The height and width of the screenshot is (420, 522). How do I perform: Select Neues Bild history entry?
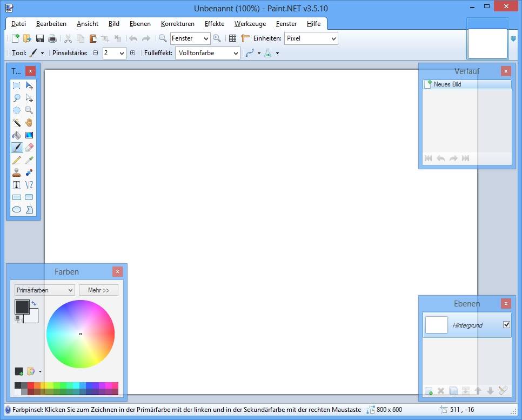[x=467, y=84]
